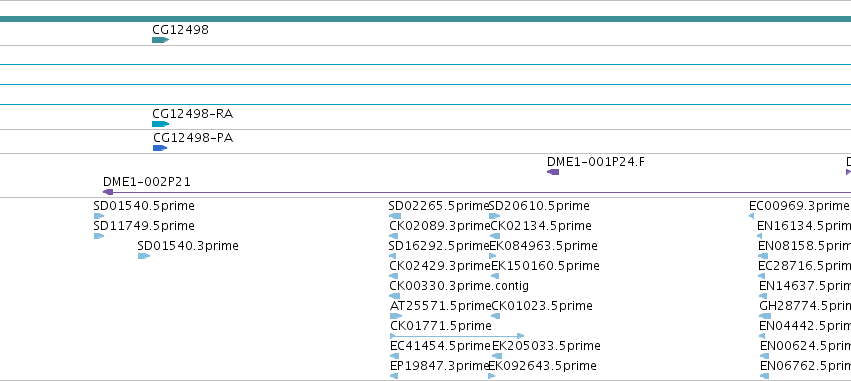Select the CG12498 gene arrow glyph
851x381 pixels.
coord(161,40)
